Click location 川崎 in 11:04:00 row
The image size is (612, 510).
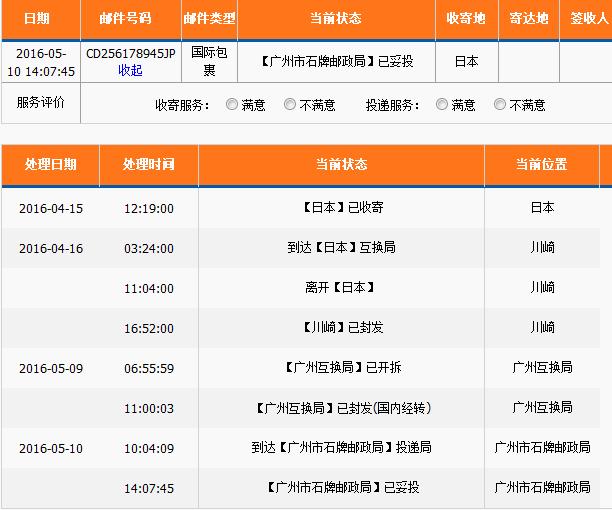(x=542, y=288)
